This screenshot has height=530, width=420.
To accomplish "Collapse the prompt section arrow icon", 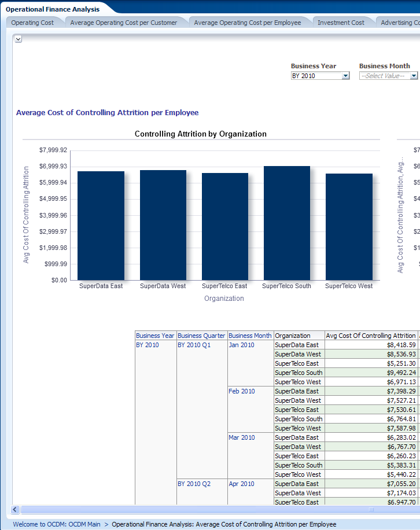I will (x=18, y=39).
